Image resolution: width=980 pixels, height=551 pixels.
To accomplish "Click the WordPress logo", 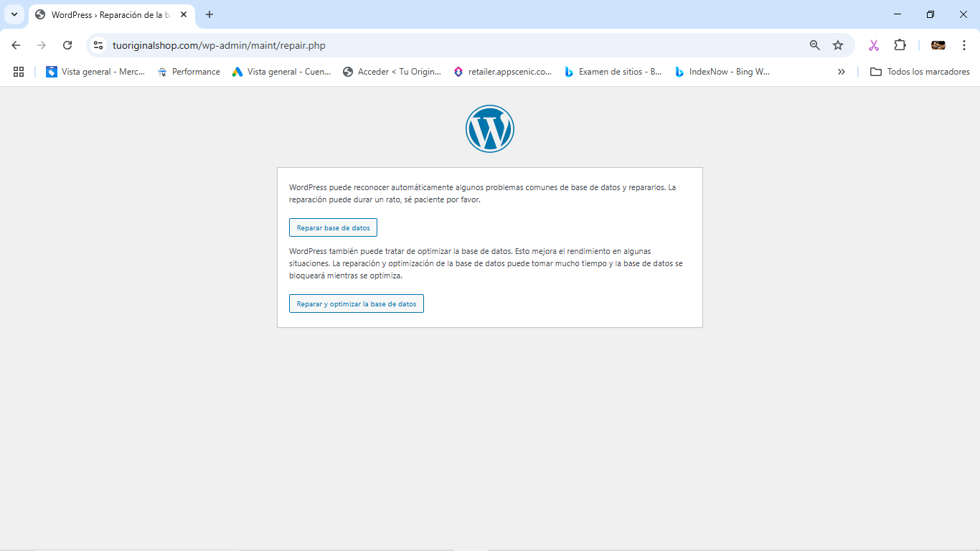I will 490,129.
